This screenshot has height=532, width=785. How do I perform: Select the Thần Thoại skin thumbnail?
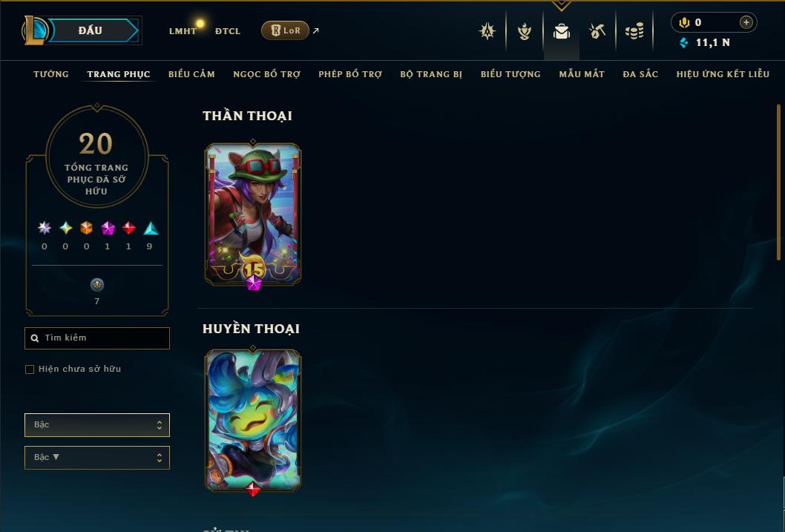[253, 214]
